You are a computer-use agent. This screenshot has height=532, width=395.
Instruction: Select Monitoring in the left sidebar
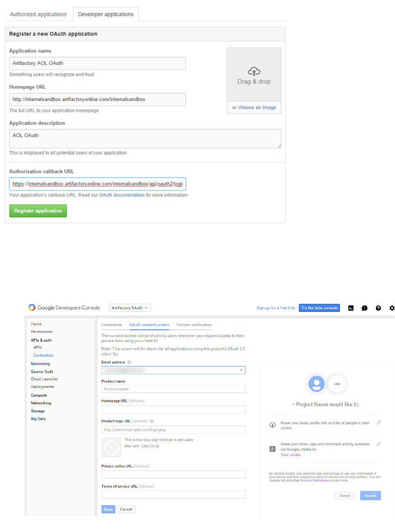pyautogui.click(x=40, y=364)
